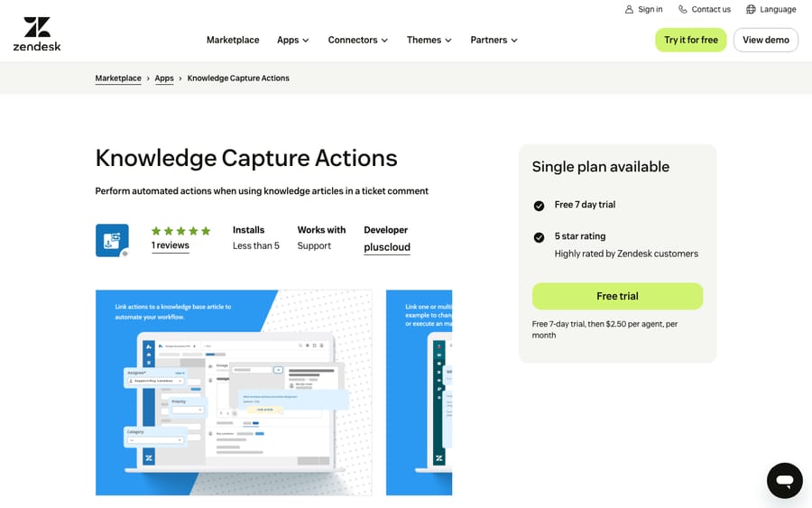Click the Zendesk logo

click(37, 34)
